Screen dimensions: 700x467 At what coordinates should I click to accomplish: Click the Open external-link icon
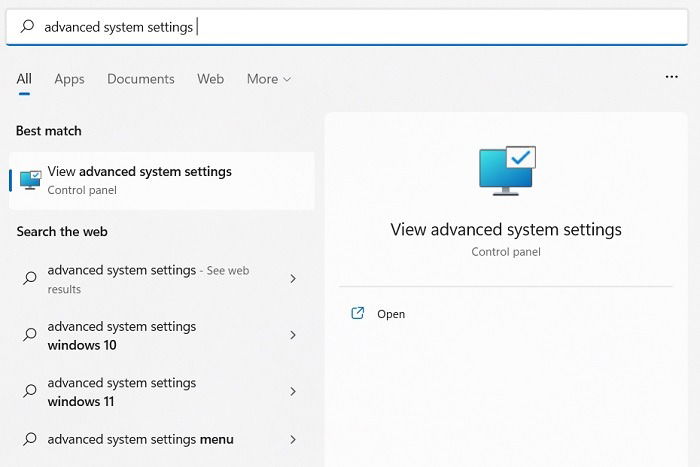[x=358, y=313]
